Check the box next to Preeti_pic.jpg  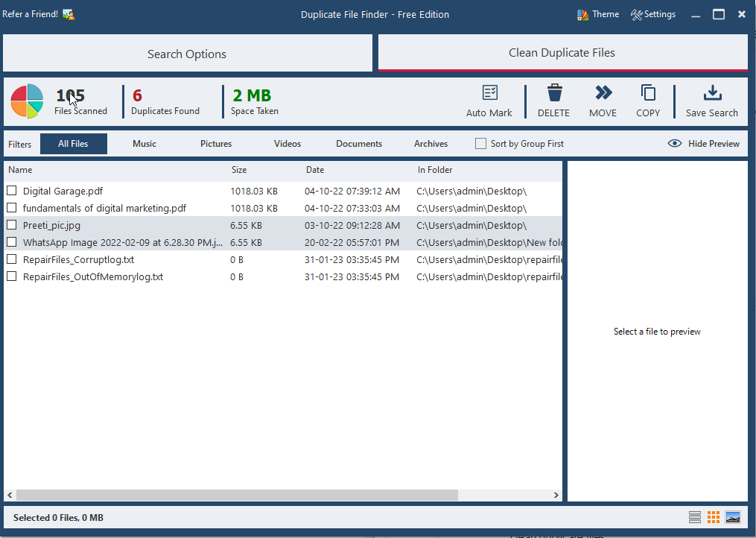[x=12, y=225]
